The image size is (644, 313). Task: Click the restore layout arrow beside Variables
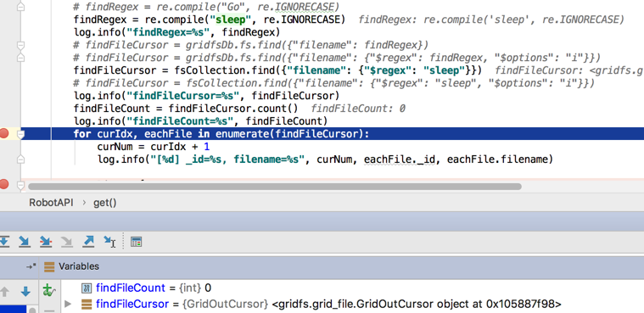click(31, 266)
